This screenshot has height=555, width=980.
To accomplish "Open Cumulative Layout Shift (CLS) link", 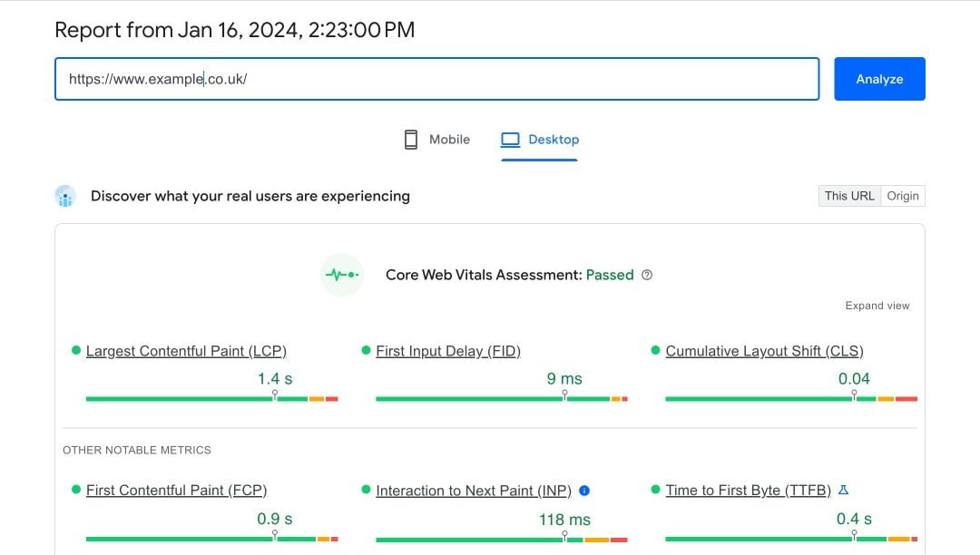I will tap(764, 351).
